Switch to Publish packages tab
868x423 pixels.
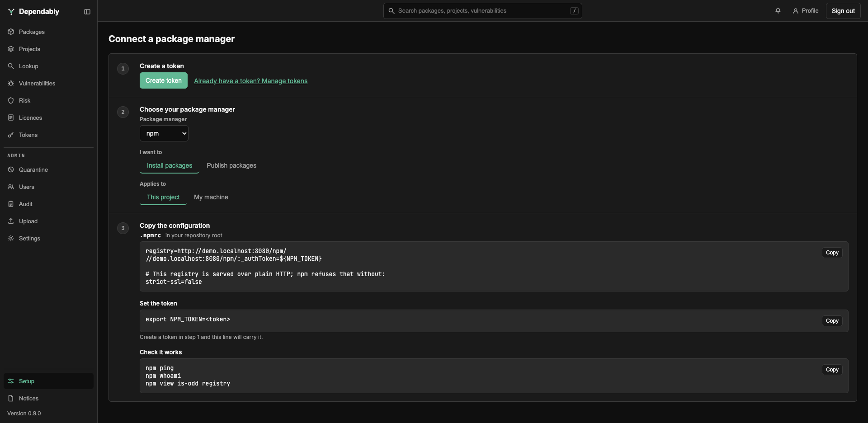point(231,166)
